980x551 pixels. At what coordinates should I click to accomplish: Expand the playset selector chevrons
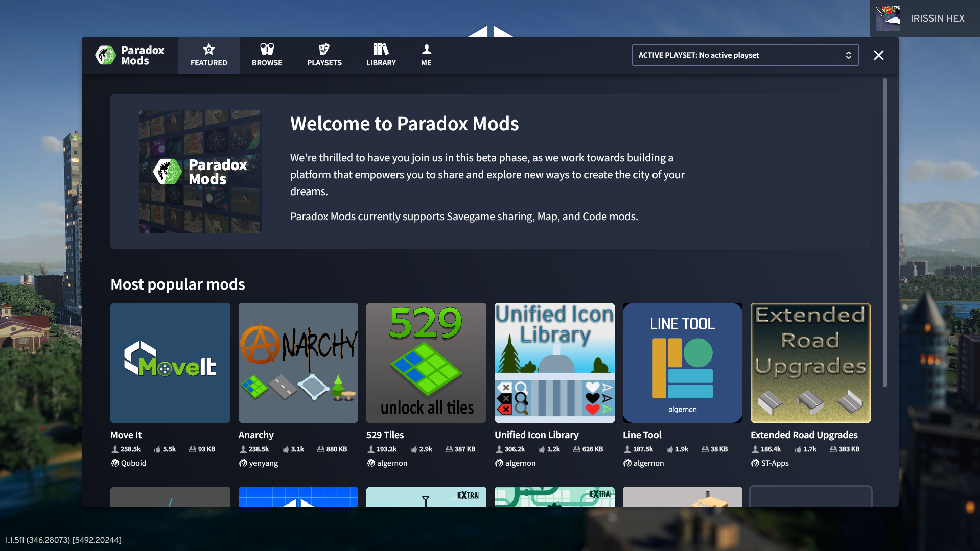(848, 55)
